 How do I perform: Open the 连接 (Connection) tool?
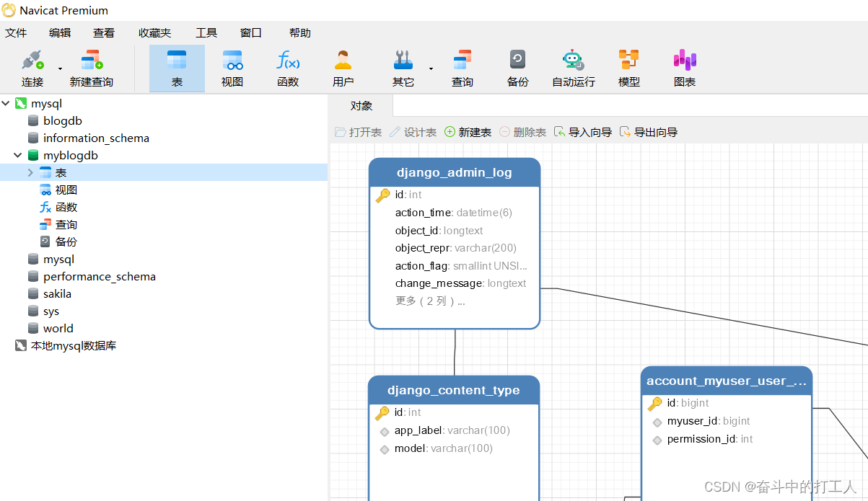32,68
